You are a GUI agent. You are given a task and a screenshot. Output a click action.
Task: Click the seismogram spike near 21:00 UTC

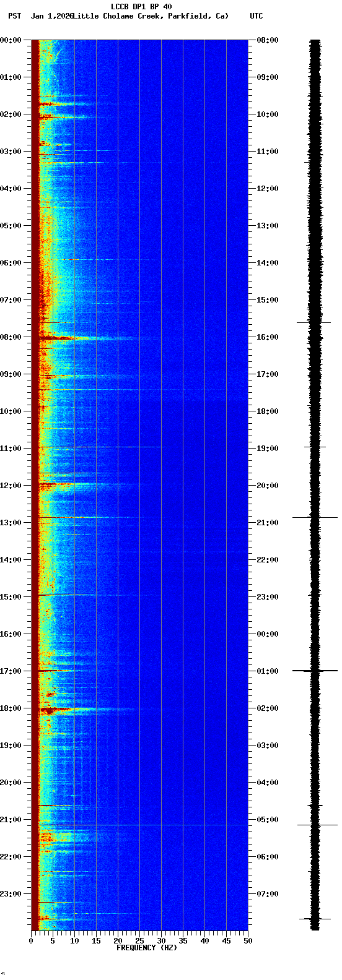click(x=315, y=517)
